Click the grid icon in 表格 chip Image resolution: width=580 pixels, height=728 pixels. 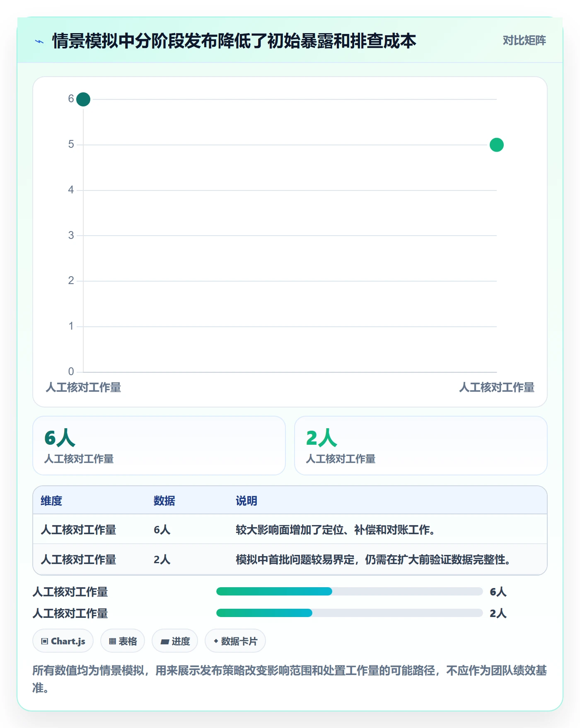(x=112, y=641)
